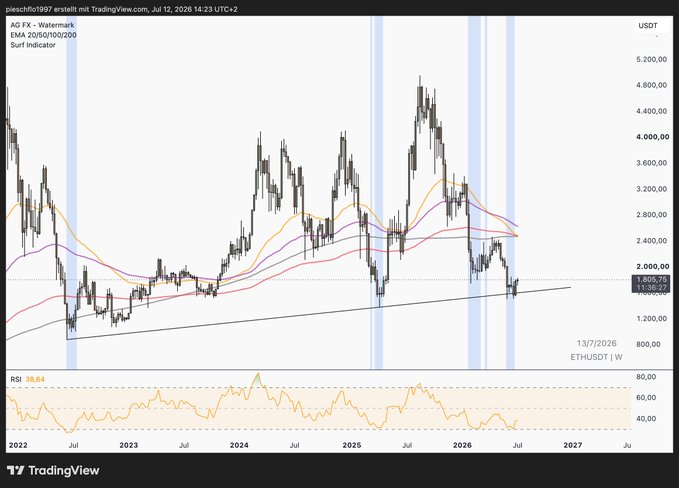Click the TradingView logo at the bottom
The height and width of the screenshot is (488, 679).
coord(53,470)
